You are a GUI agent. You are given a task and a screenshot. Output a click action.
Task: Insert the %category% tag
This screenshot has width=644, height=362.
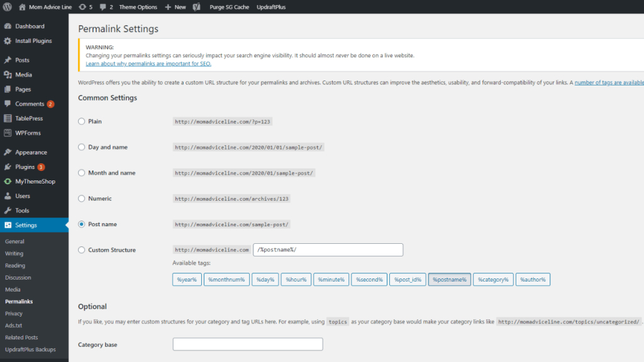click(x=493, y=280)
